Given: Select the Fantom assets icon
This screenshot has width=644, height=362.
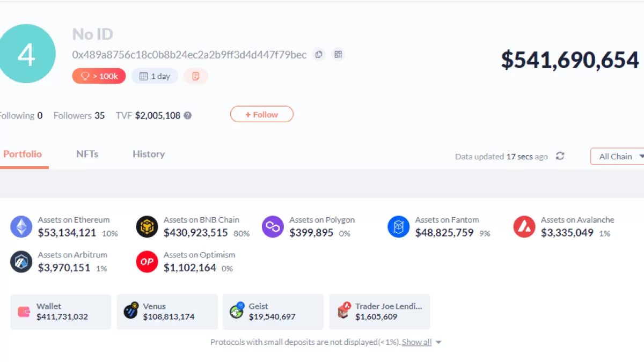Looking at the screenshot, I should click(x=398, y=227).
